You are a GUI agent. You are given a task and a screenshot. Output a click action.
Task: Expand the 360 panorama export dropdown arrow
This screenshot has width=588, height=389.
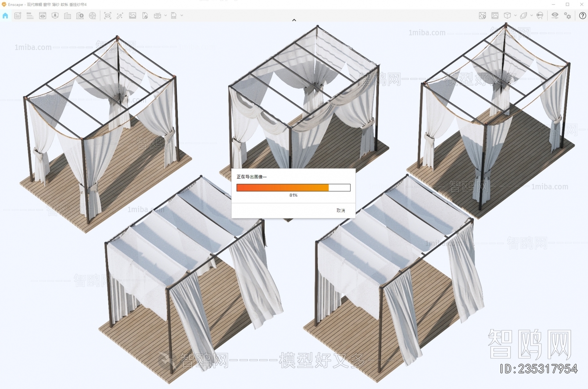point(165,16)
